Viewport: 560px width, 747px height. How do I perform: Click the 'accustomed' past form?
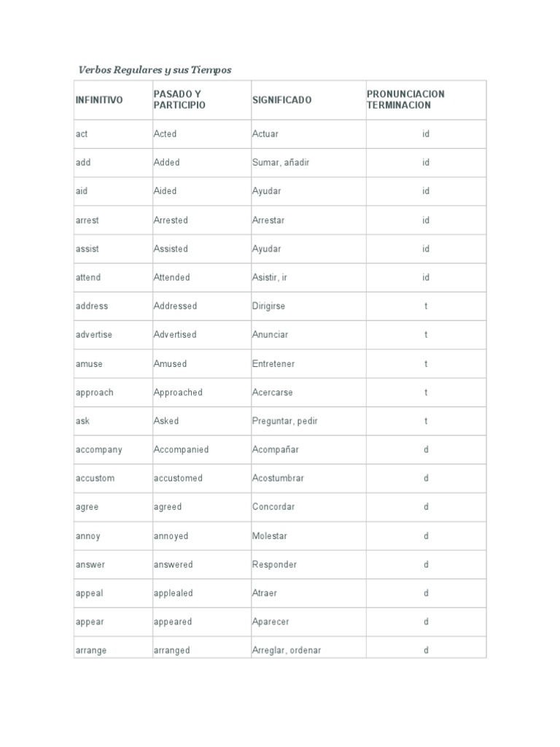coord(178,478)
